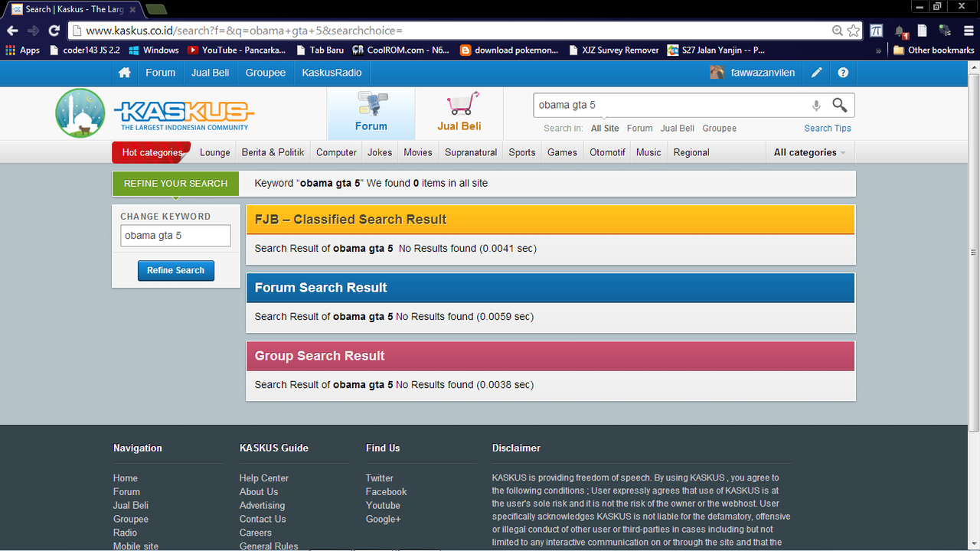Open Other bookmarks folder

coord(933,50)
